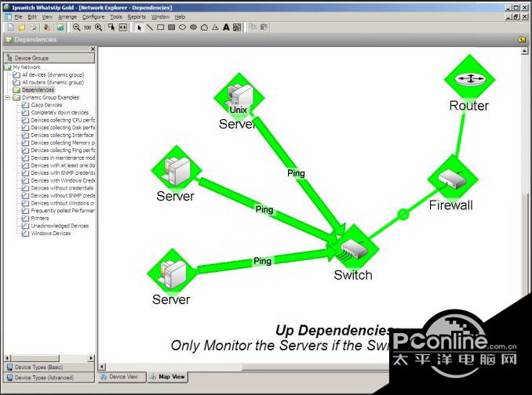Image resolution: width=532 pixels, height=395 pixels.
Task: Select the filled Rectangle tool
Action: (x=171, y=27)
